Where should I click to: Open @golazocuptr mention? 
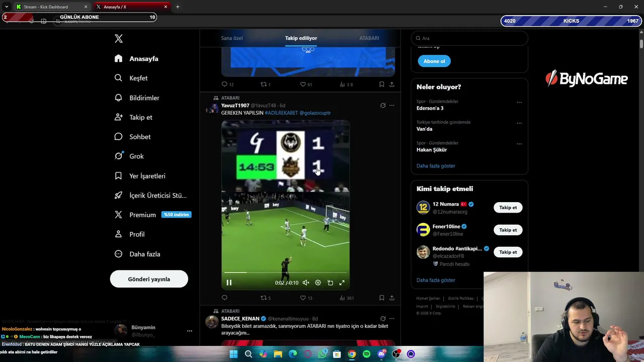[x=315, y=113]
